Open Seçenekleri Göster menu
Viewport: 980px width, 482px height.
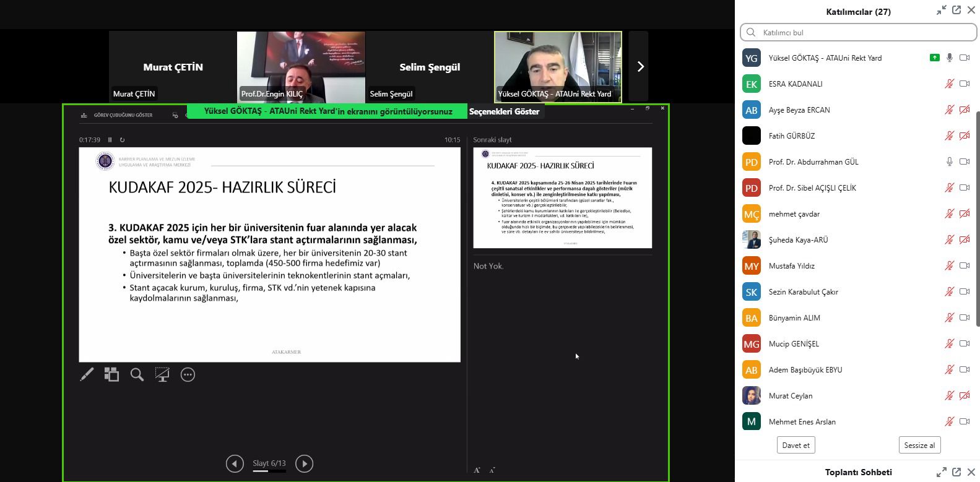coord(504,111)
